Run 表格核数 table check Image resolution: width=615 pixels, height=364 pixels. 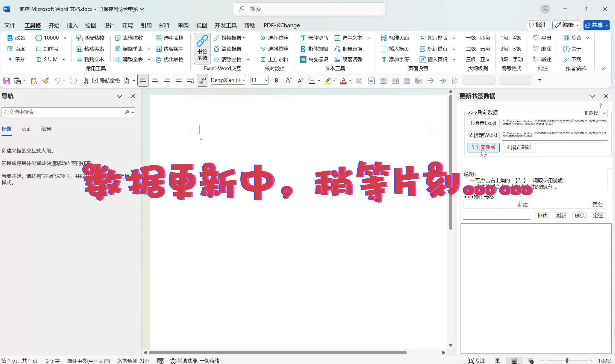(x=129, y=38)
